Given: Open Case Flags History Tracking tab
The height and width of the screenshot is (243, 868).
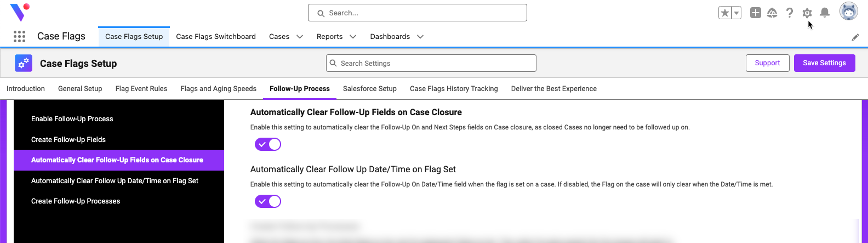Looking at the screenshot, I should click(454, 89).
